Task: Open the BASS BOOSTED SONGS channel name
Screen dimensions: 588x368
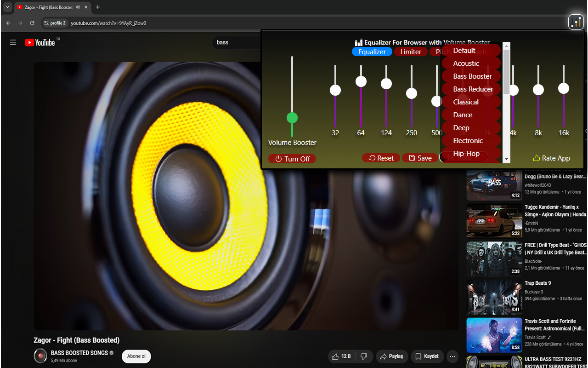Action: tap(79, 353)
